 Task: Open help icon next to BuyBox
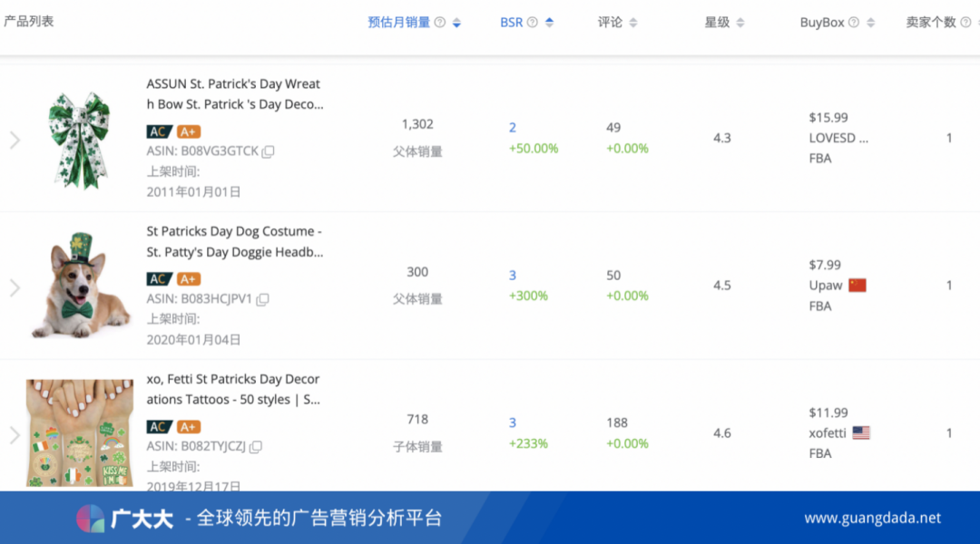(x=854, y=23)
